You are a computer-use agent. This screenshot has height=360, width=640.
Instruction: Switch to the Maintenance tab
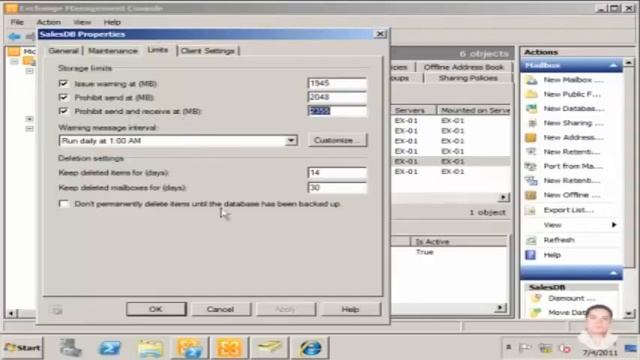tap(113, 51)
